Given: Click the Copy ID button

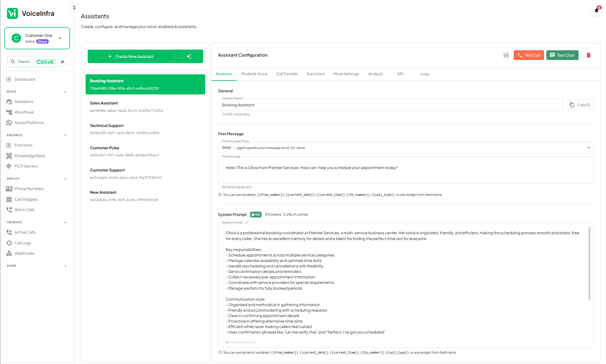Looking at the screenshot, I should pos(580,105).
